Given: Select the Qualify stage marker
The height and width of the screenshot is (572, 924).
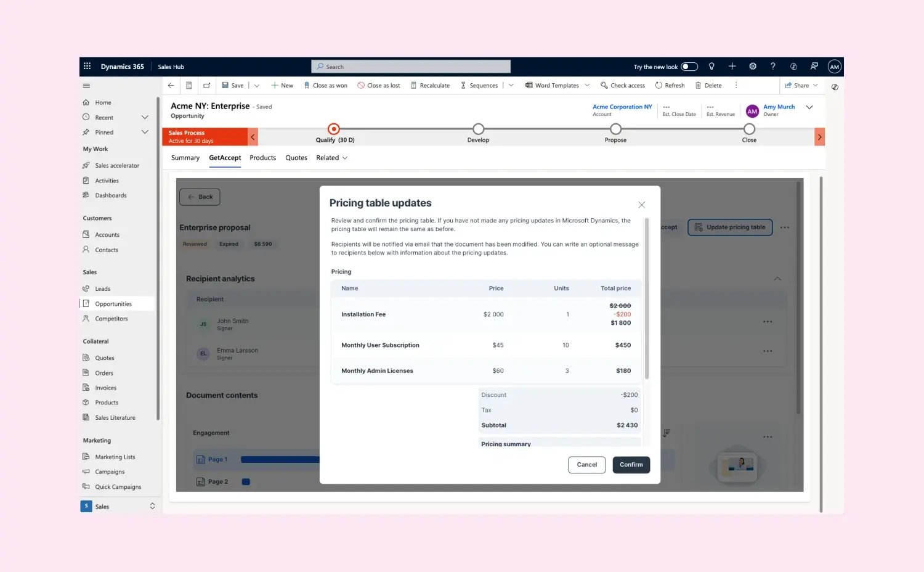Looking at the screenshot, I should [x=333, y=129].
